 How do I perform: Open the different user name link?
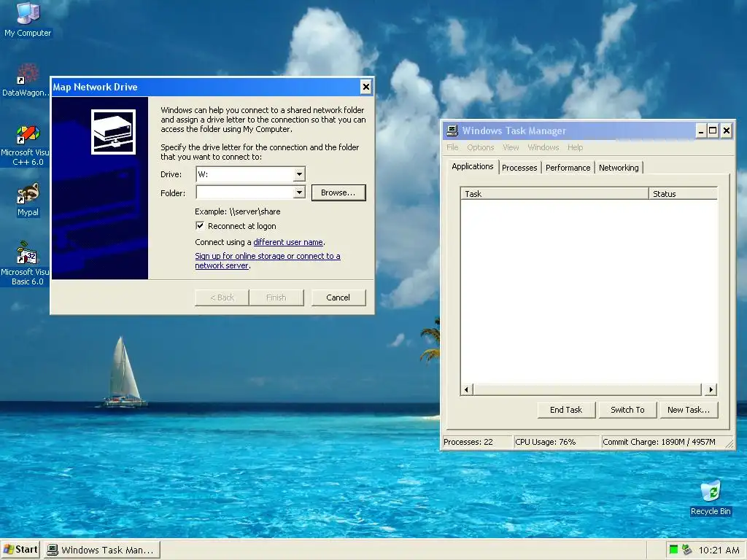[288, 242]
